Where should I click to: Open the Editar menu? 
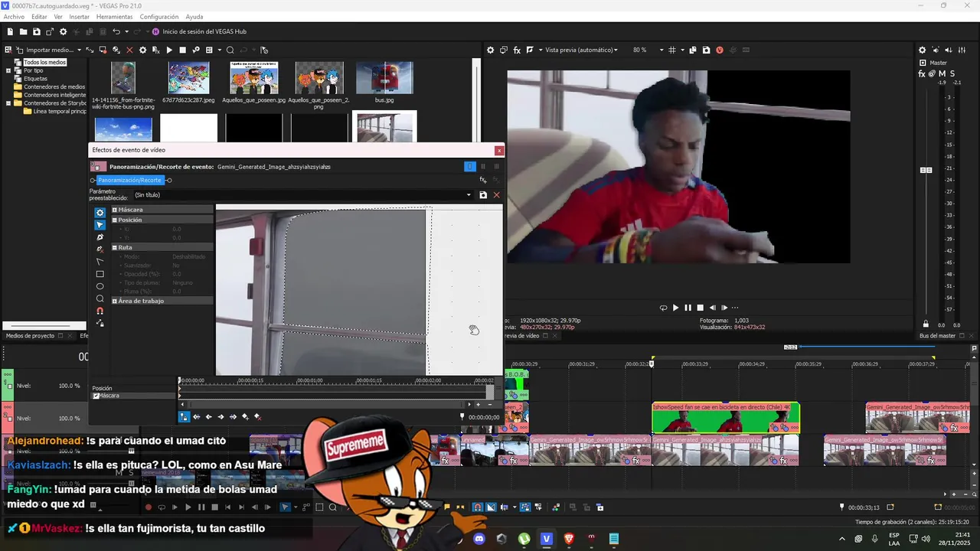tap(39, 17)
